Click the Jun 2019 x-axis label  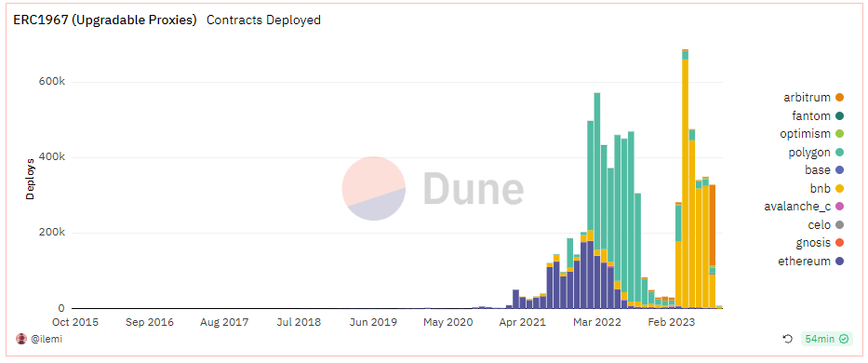(x=374, y=322)
